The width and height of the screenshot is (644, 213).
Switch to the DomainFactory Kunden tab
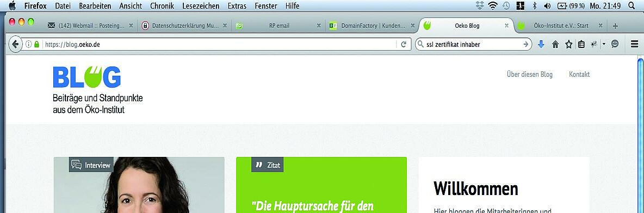(x=372, y=26)
